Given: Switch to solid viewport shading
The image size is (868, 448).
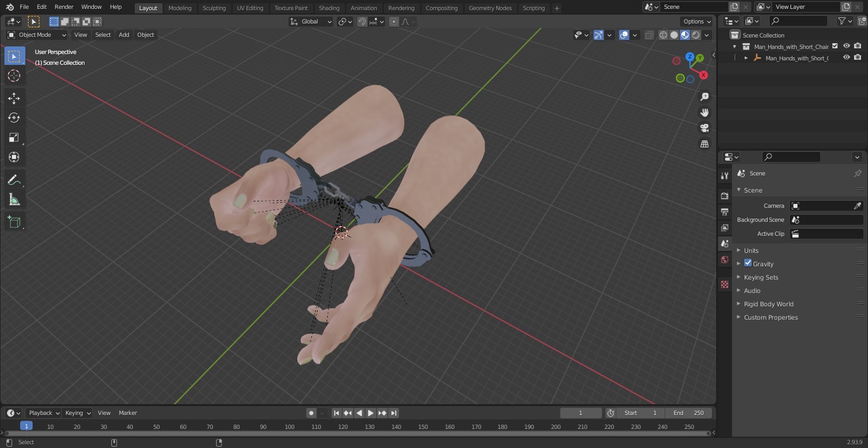Looking at the screenshot, I should click(x=674, y=35).
